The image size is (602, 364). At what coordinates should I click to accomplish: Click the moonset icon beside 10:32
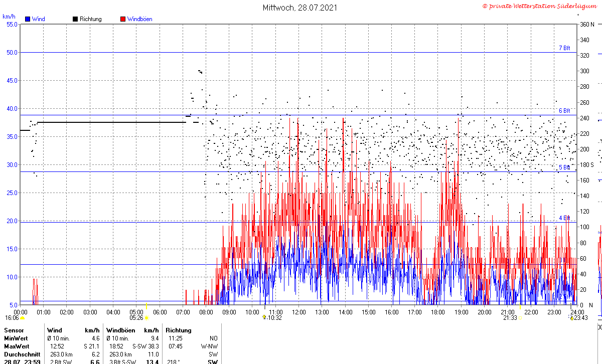[x=264, y=317]
